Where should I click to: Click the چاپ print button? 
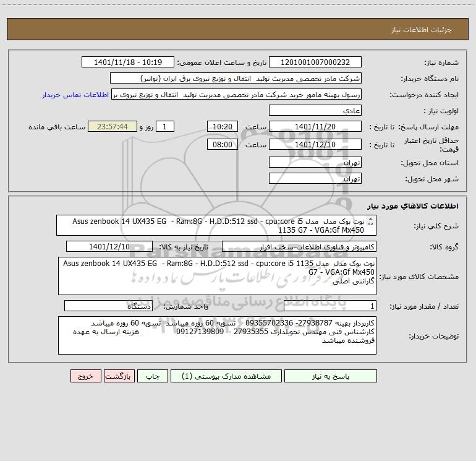coord(153,376)
